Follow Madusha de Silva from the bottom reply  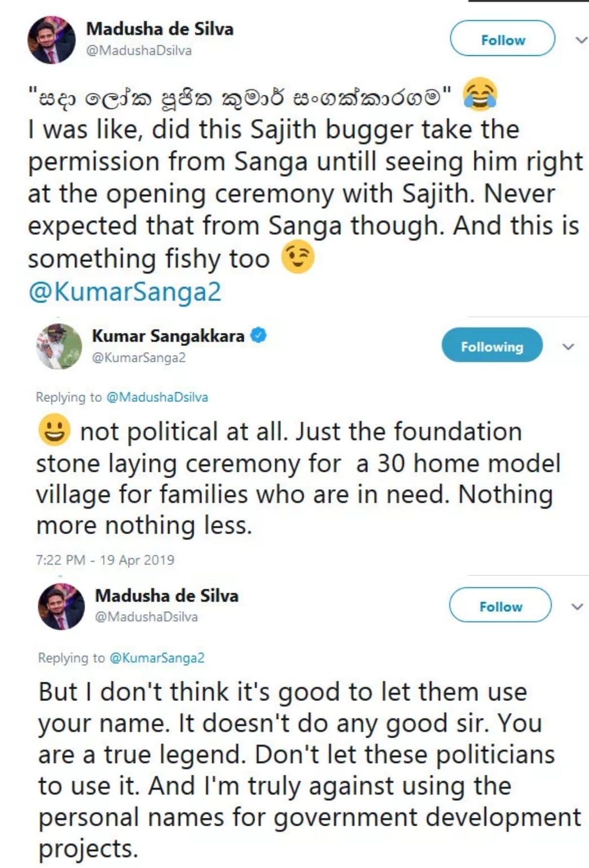[500, 606]
